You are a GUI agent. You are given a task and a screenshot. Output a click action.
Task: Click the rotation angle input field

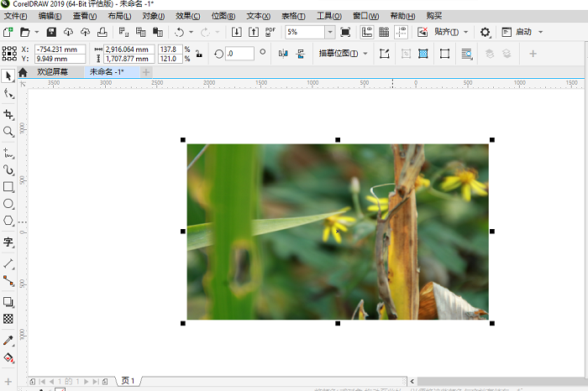[x=239, y=54]
